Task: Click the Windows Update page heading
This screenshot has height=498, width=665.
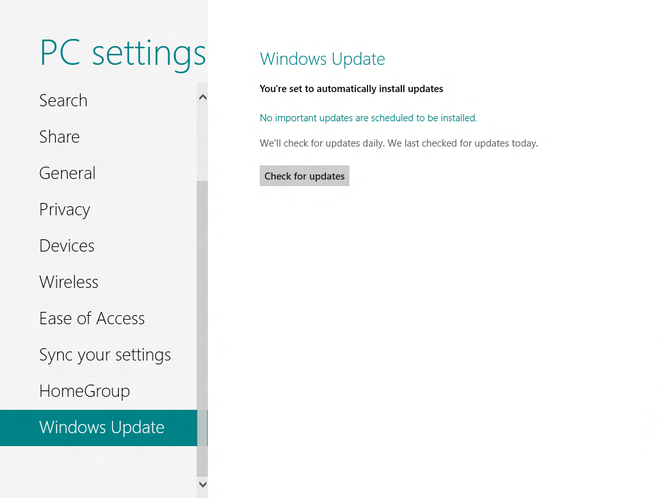Action: point(322,59)
